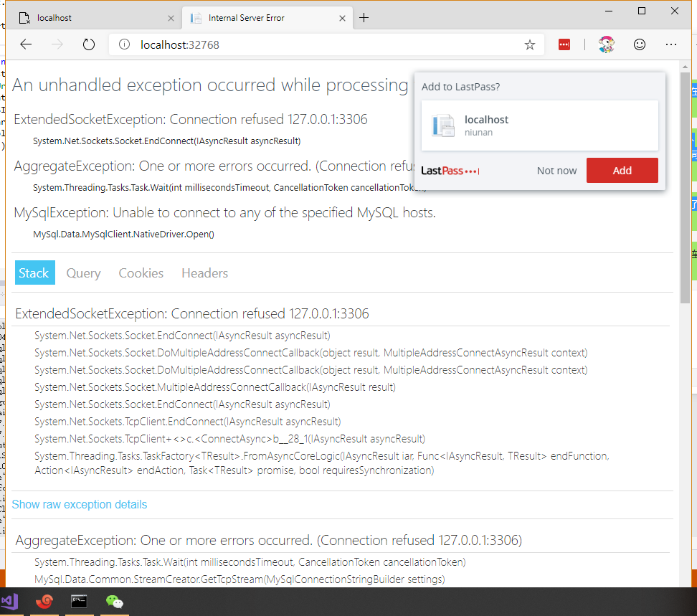Select the localhost niunan entry in LastPass

coord(540,125)
